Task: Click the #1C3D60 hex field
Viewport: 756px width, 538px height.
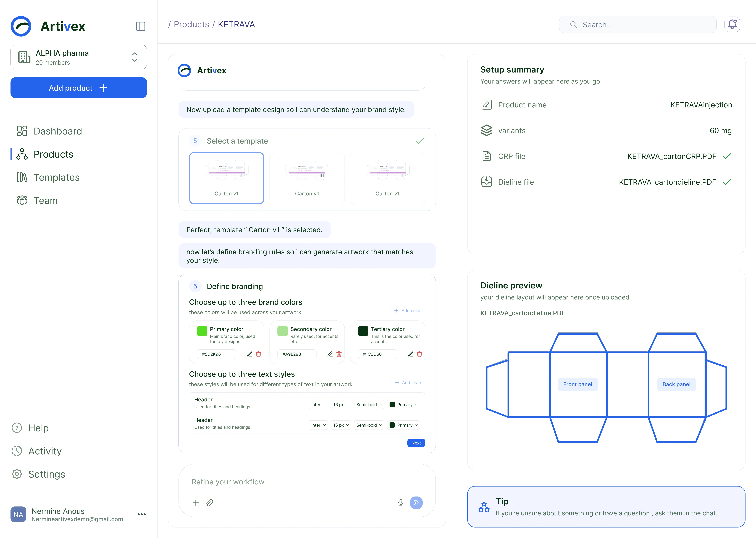Action: [377, 354]
